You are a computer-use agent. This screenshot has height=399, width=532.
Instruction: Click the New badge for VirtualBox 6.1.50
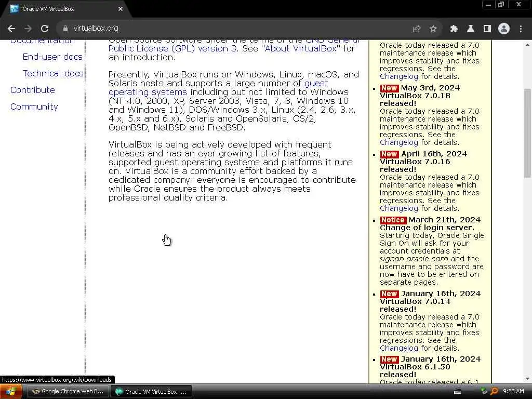389,359
